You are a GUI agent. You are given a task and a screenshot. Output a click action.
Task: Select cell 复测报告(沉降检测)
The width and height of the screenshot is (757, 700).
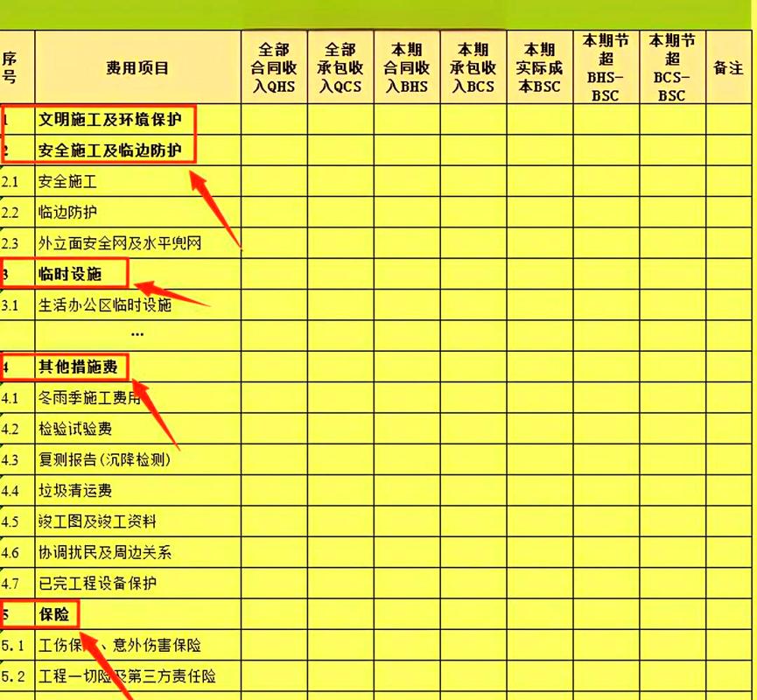tap(137, 459)
